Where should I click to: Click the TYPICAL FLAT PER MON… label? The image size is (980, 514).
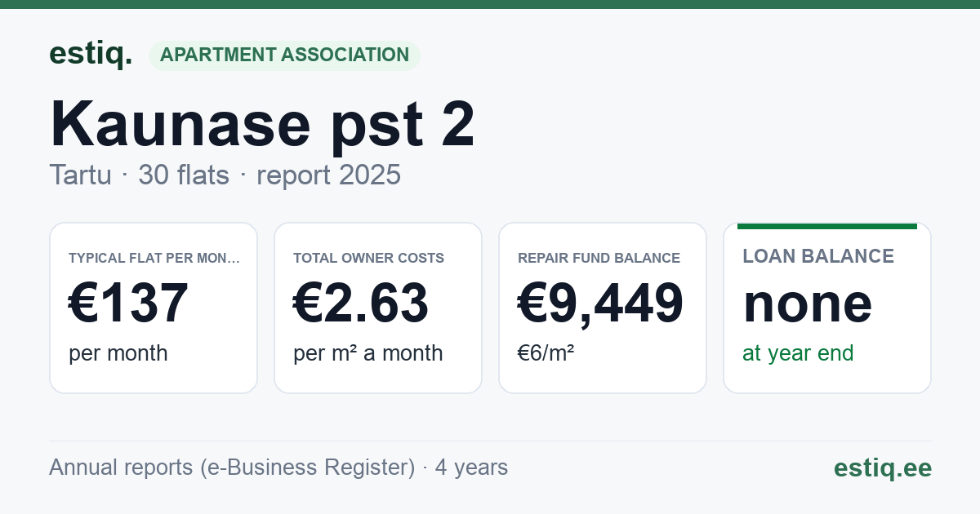pos(154,258)
